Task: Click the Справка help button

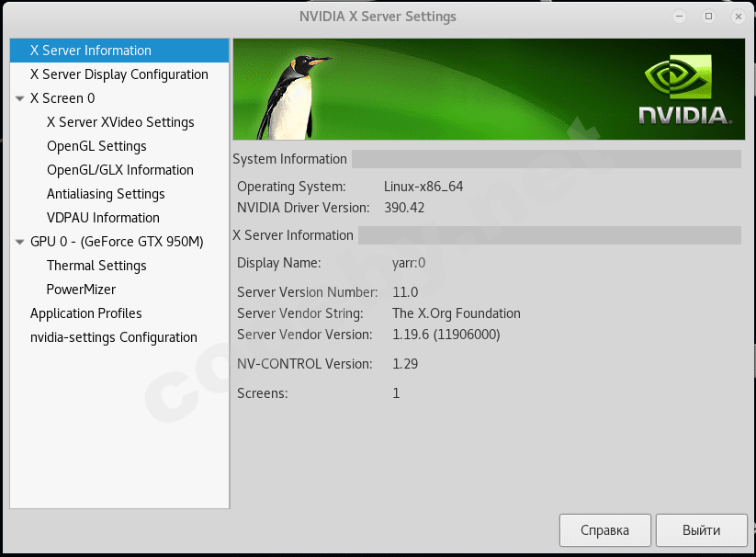Action: click(x=604, y=530)
